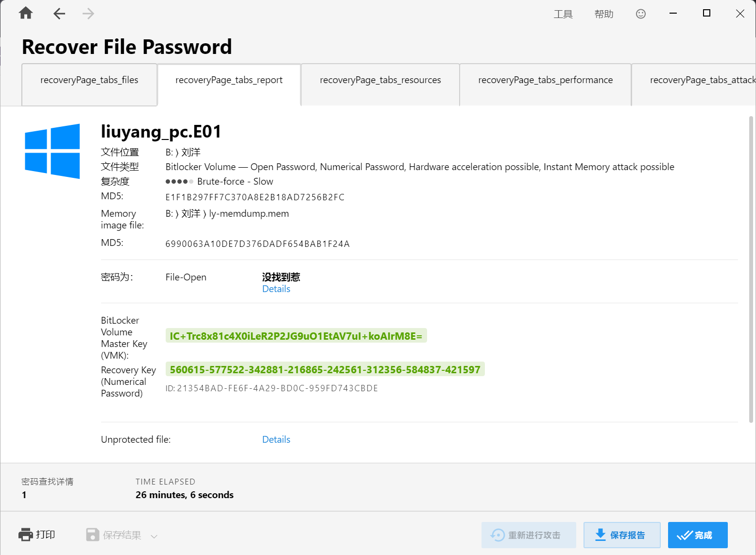The height and width of the screenshot is (555, 756).
Task: Open the 工具 menu
Action: point(563,14)
